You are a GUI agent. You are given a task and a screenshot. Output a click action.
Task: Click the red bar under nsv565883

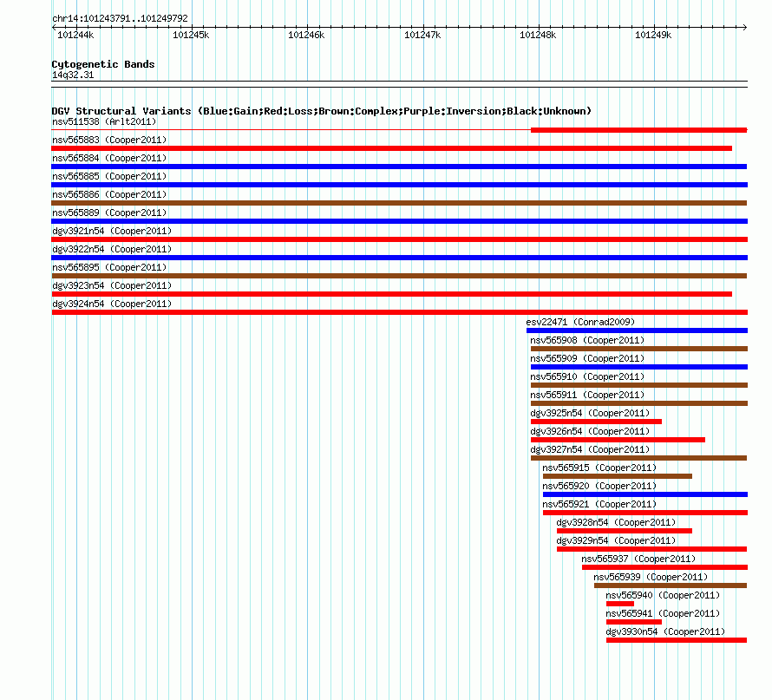391,148
